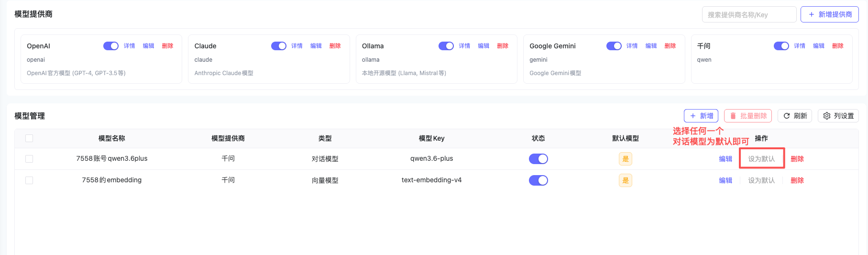The width and height of the screenshot is (868, 255).
Task: Click the 对话模型 type cell
Action: point(325,159)
